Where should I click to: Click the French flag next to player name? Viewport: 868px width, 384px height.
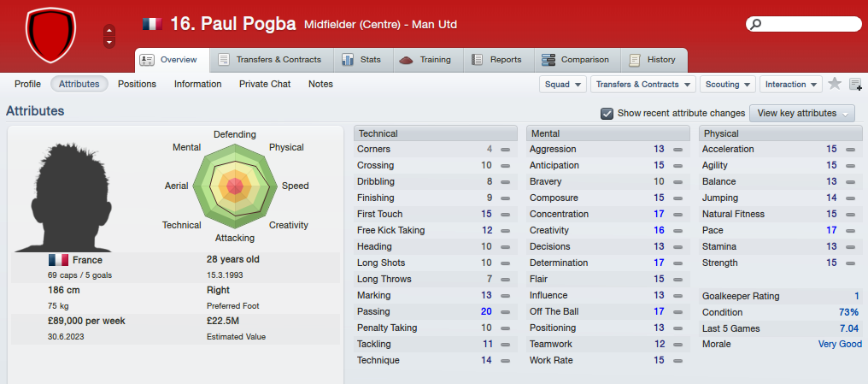(152, 24)
